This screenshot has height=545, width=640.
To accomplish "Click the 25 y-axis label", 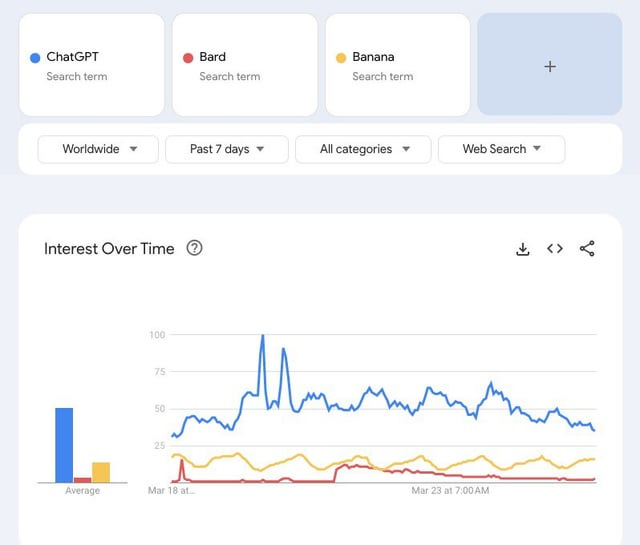I will [x=160, y=446].
